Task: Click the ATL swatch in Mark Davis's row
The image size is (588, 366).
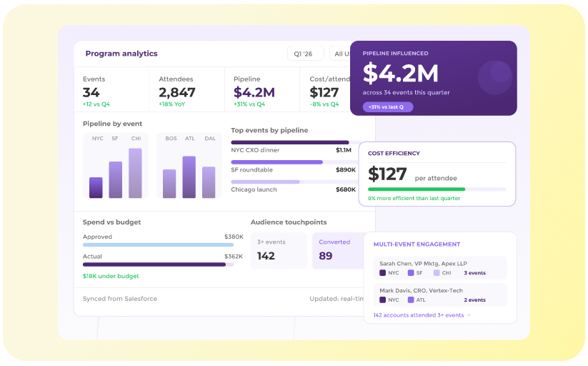Action: pos(411,300)
